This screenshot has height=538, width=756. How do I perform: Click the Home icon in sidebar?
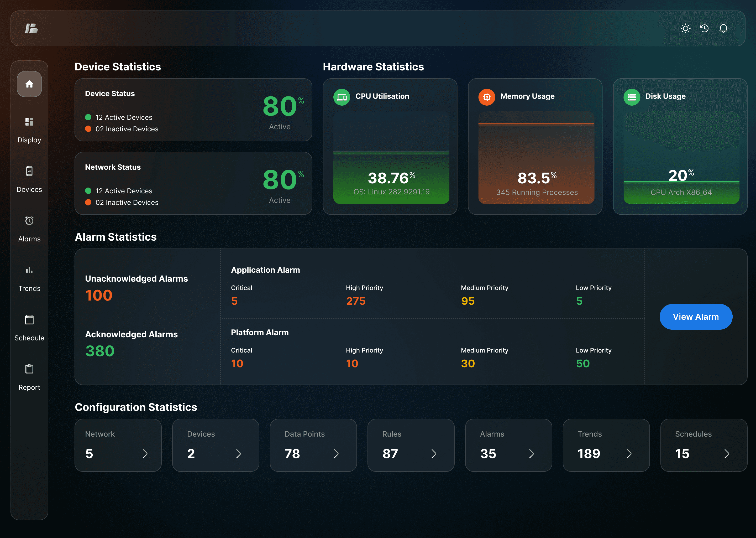coord(29,84)
